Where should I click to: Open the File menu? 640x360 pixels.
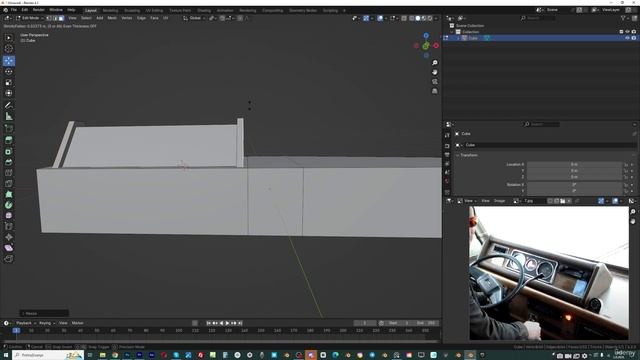pyautogui.click(x=14, y=10)
